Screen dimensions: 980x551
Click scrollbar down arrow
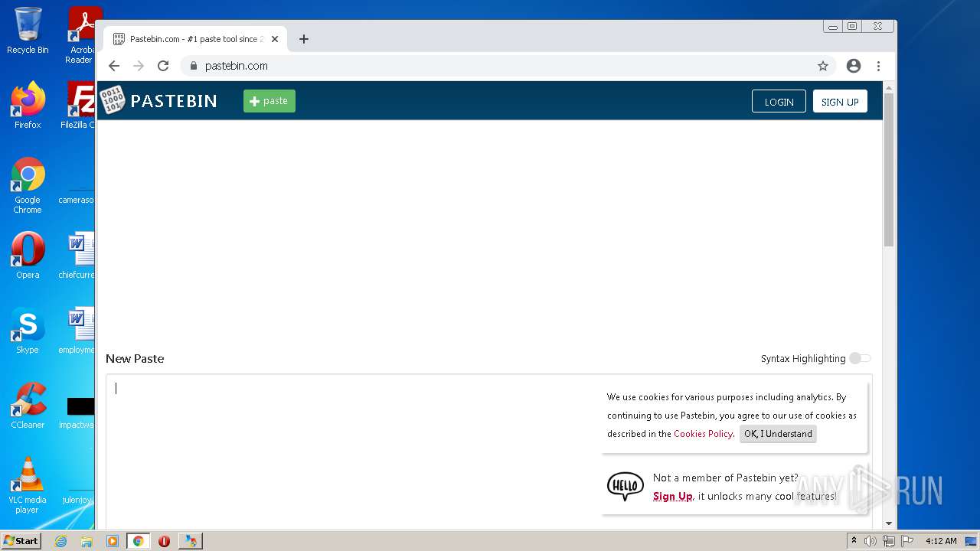(x=889, y=524)
